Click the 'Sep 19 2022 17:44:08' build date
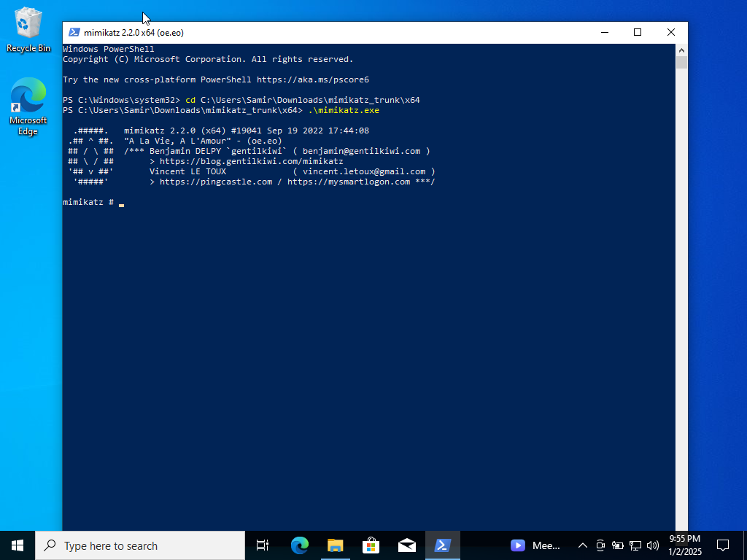This screenshot has width=747, height=560. coord(318,131)
